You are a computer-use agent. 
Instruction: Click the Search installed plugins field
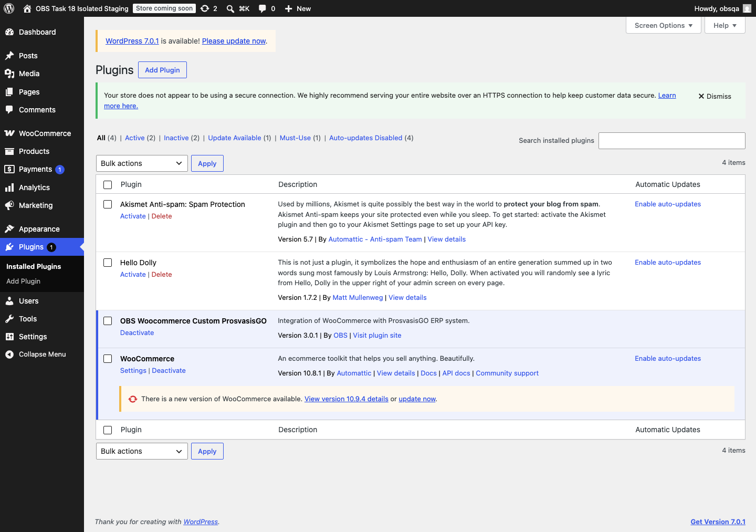click(x=672, y=141)
